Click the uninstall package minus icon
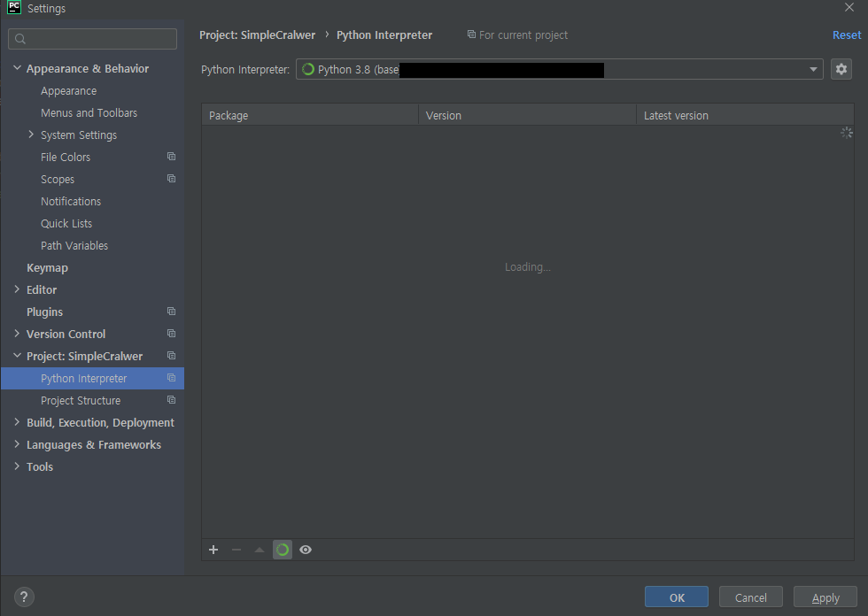Image resolution: width=868 pixels, height=616 pixels. (236, 550)
